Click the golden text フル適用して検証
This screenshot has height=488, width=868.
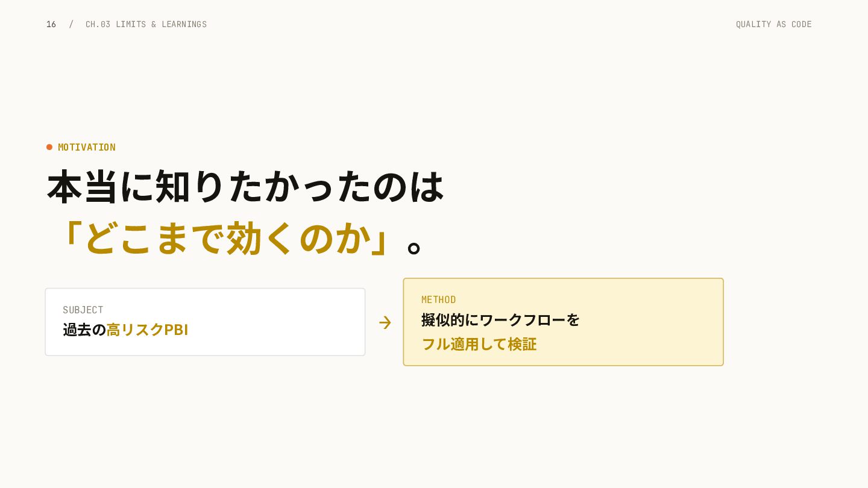pyautogui.click(x=479, y=344)
